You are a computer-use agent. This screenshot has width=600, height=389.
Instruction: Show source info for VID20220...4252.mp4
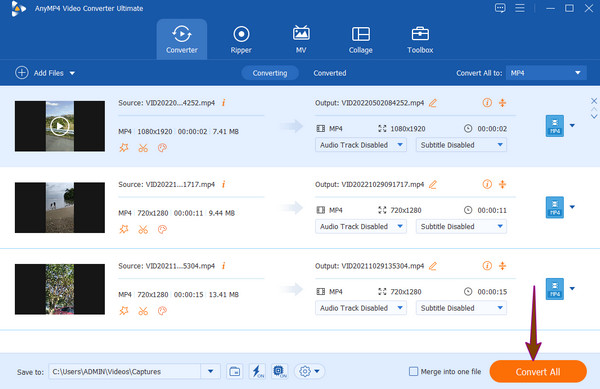(223, 103)
